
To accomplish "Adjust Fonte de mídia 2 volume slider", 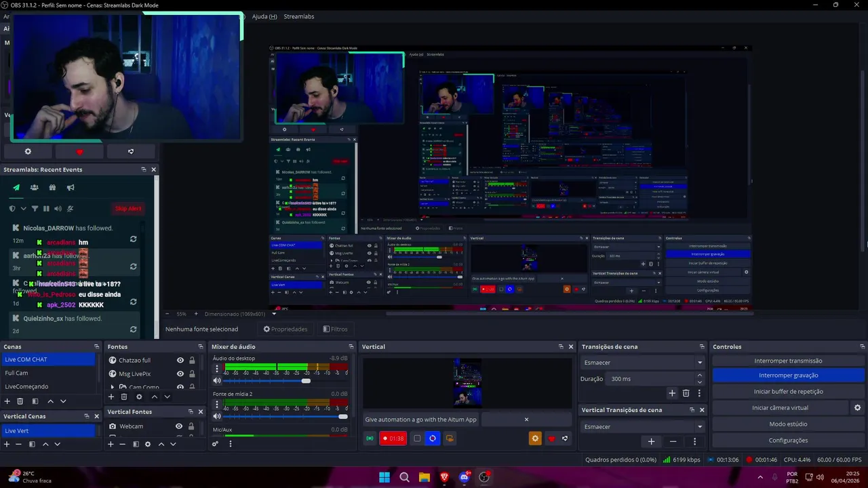I will coord(285,416).
